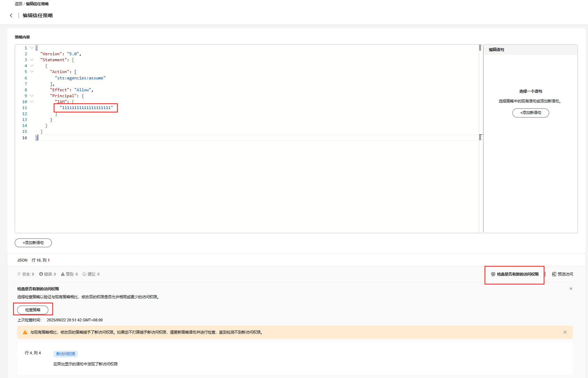This screenshot has height=378, width=588.
Task: Click the "sts:agencies:assume" action text
Action: (80, 78)
